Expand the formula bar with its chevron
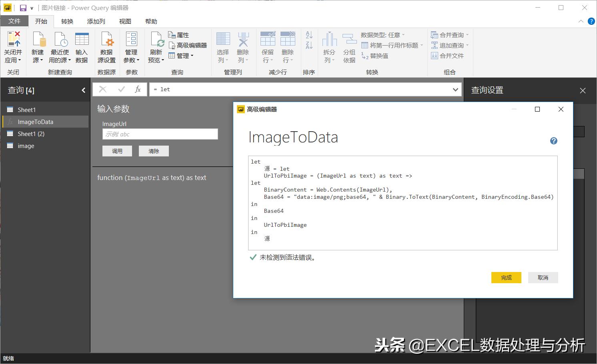The height and width of the screenshot is (364, 597). (455, 89)
